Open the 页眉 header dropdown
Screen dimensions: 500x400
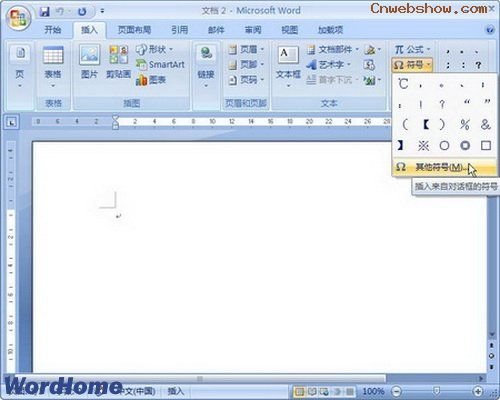click(x=246, y=49)
